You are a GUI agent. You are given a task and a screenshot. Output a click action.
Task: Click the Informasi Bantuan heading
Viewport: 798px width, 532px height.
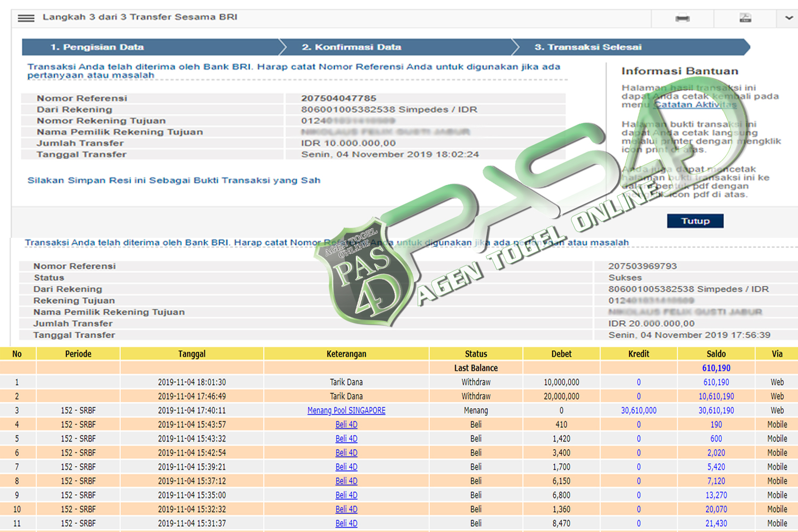[x=680, y=71]
